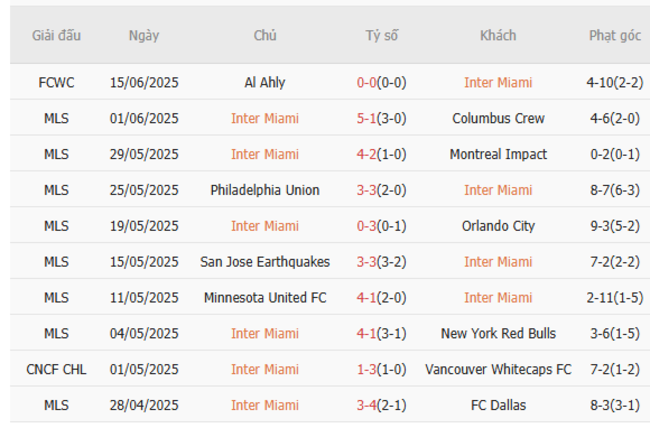650x428 pixels.
Task: Open the 0-0 score of Al Ahly match
Action: point(368,83)
